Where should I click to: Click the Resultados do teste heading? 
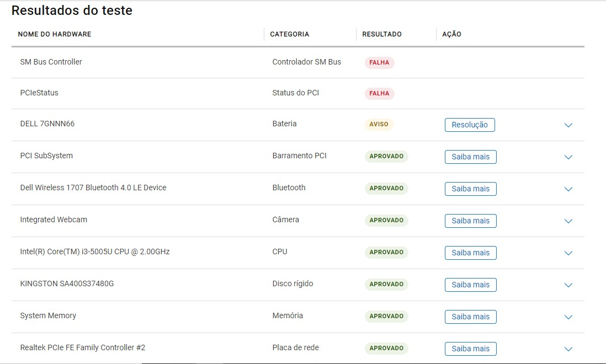pyautogui.click(x=72, y=10)
